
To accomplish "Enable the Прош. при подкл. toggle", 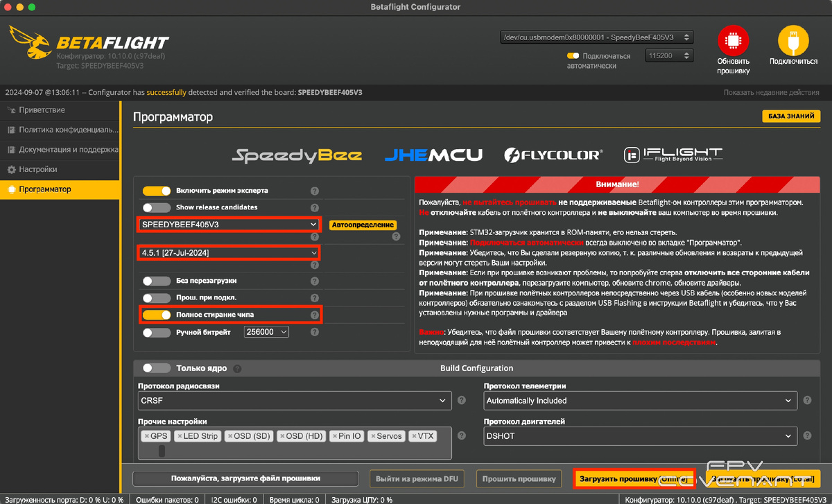I will click(x=156, y=298).
